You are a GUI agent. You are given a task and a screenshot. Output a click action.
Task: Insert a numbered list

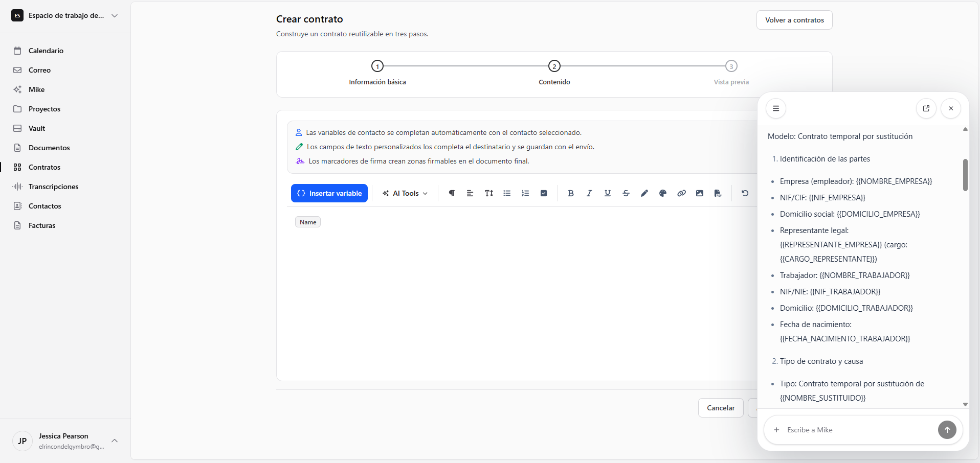pos(525,193)
